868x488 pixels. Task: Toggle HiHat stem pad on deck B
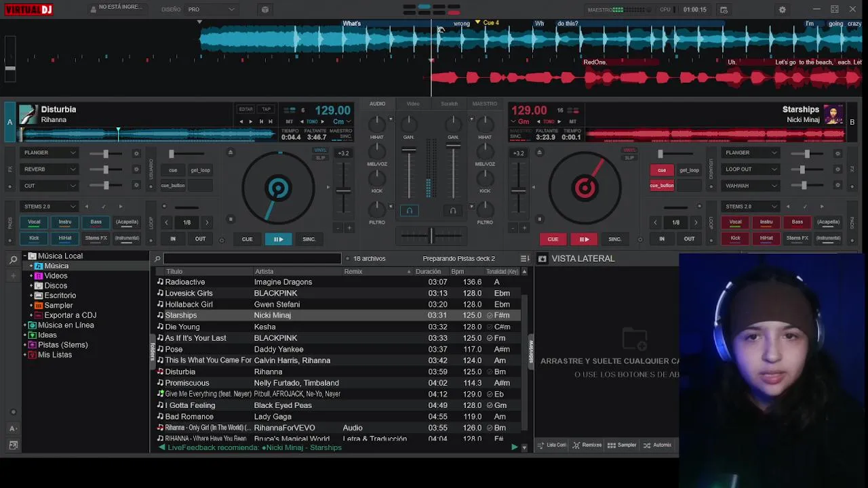[x=766, y=238]
